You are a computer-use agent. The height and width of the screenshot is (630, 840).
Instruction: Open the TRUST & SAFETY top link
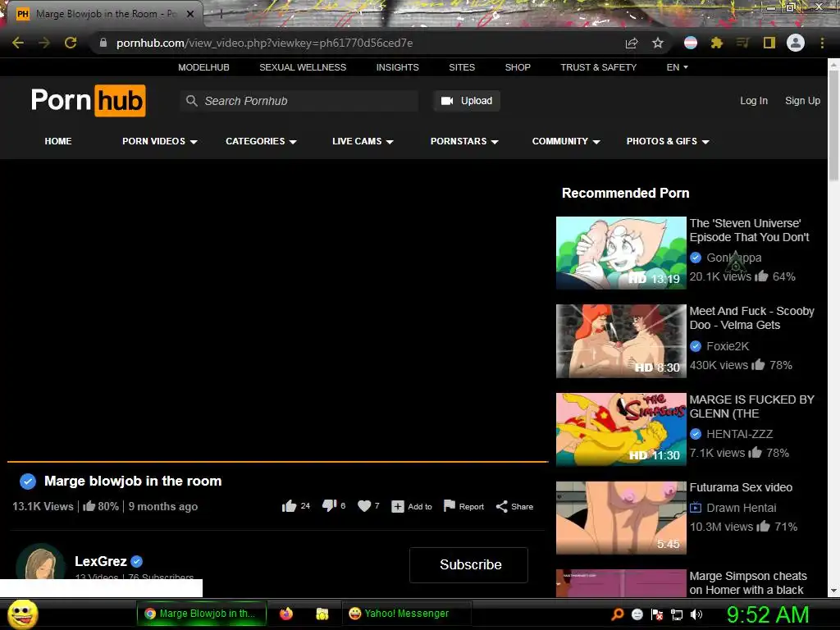[x=598, y=67]
